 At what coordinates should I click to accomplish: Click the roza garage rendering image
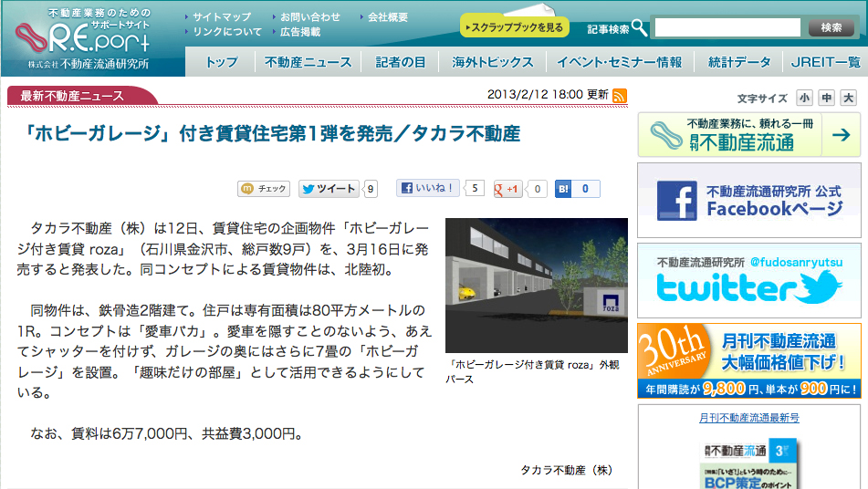[537, 285]
